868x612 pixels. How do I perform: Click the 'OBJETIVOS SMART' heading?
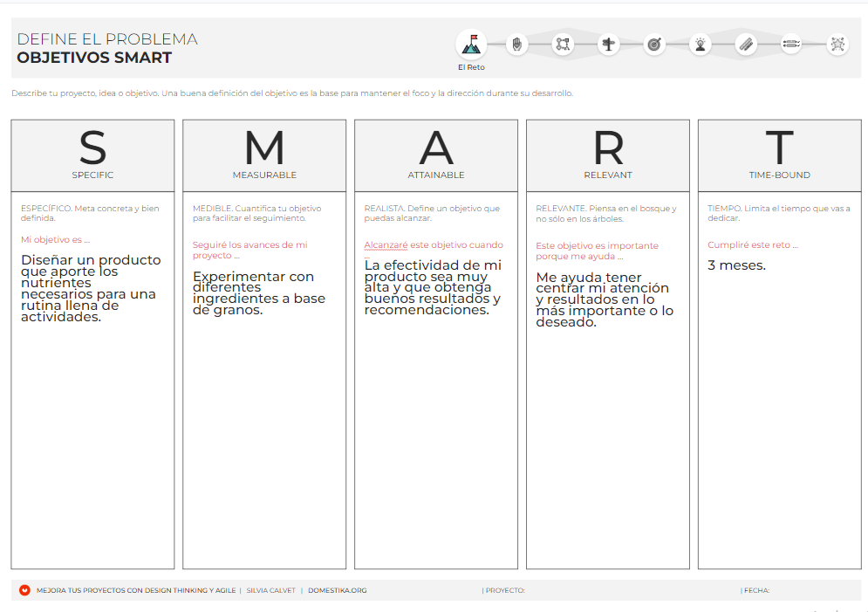tap(94, 58)
